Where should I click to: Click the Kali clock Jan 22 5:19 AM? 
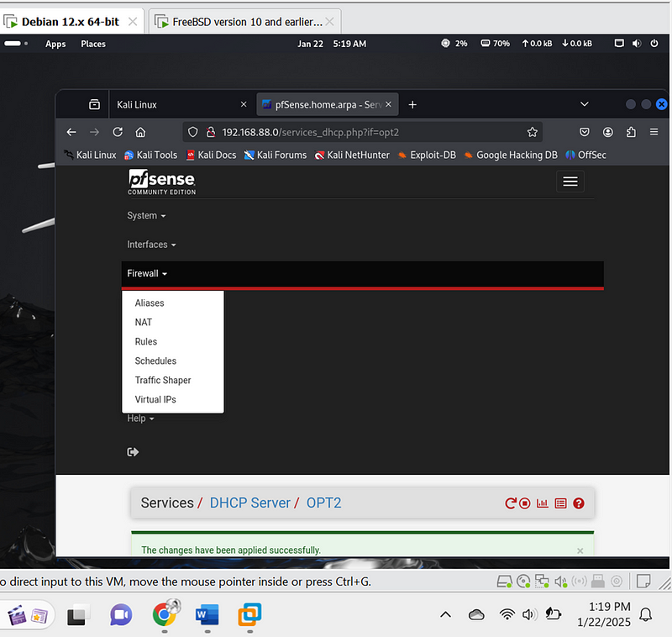(332, 44)
